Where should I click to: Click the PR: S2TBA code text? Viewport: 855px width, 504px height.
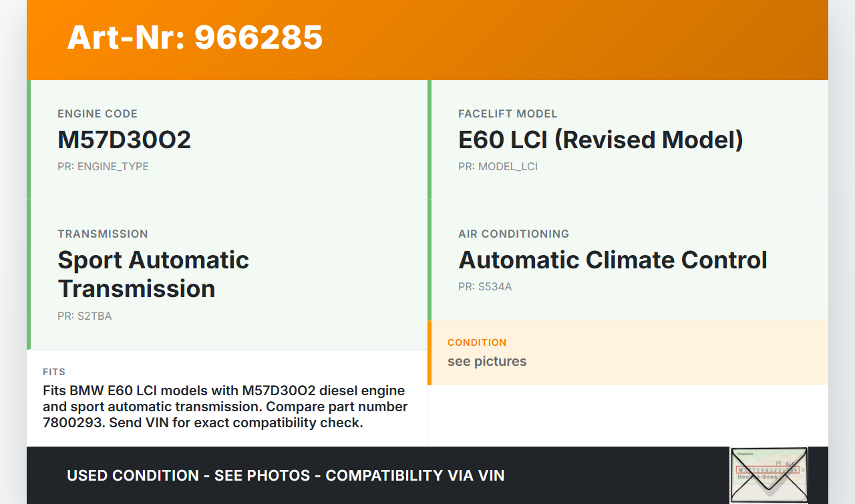[x=85, y=316]
